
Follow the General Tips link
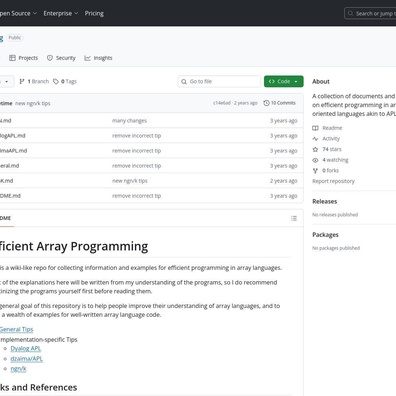(x=16, y=329)
